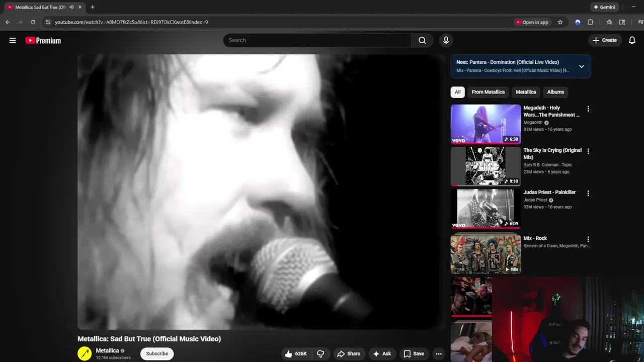Open the Mix - Rock thumbnail
The width and height of the screenshot is (644, 362).
(x=486, y=253)
